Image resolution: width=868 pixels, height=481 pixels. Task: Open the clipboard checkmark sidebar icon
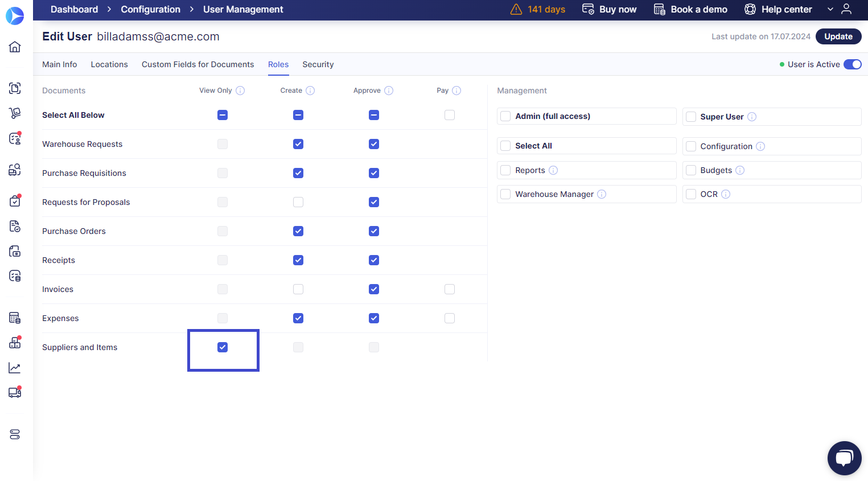tap(15, 200)
